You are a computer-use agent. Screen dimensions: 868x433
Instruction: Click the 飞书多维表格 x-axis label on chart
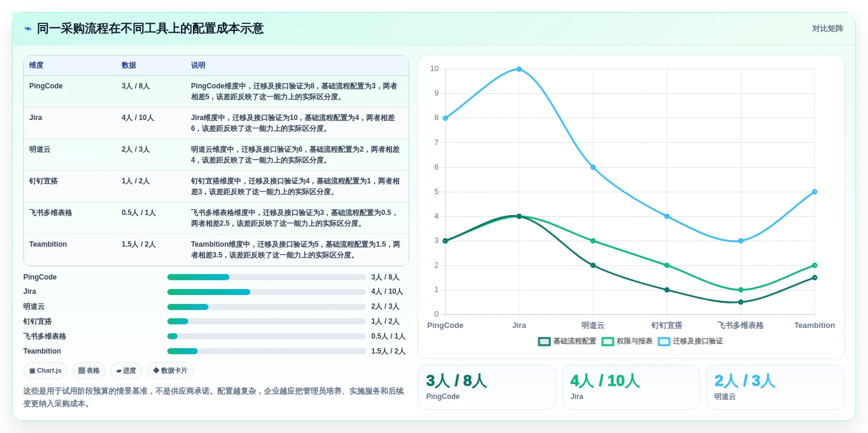coord(741,325)
